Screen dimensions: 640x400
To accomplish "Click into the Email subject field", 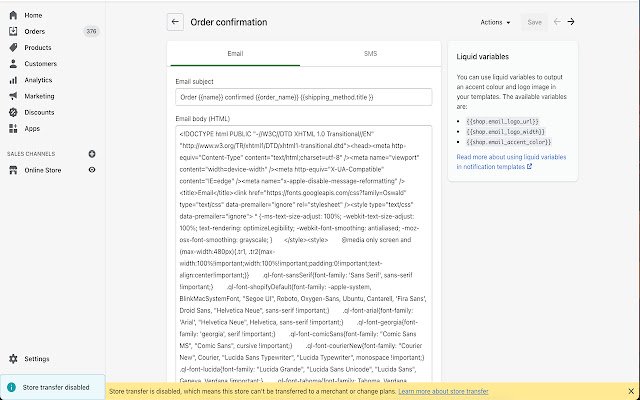I will [x=304, y=97].
